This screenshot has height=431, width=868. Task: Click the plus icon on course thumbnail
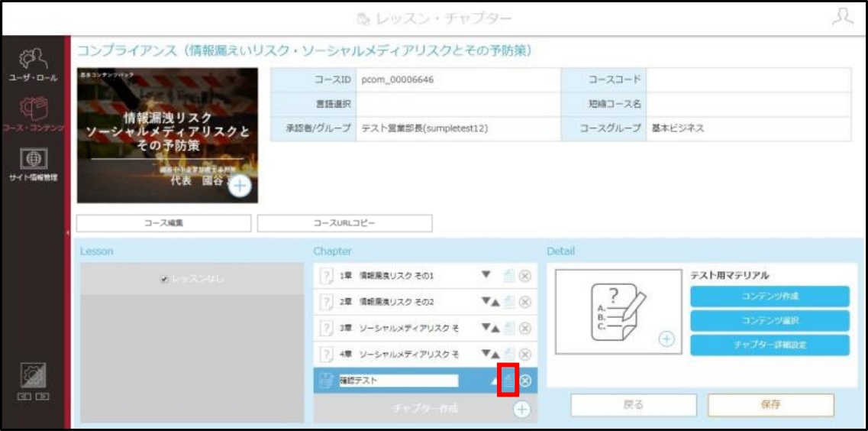[x=239, y=186]
